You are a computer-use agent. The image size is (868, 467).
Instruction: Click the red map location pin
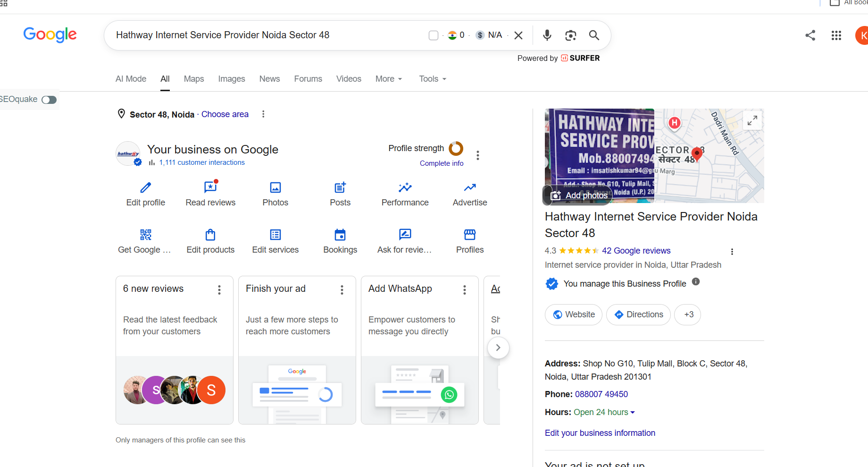pyautogui.click(x=697, y=153)
